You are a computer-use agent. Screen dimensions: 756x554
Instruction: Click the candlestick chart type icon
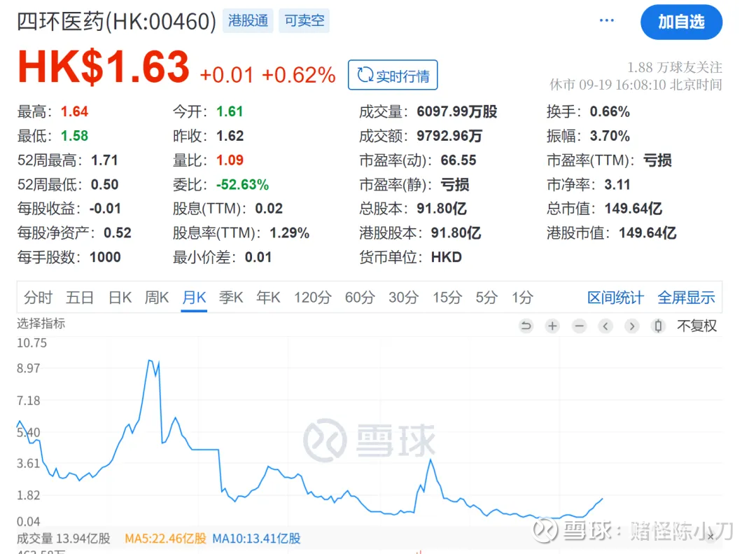click(x=658, y=326)
